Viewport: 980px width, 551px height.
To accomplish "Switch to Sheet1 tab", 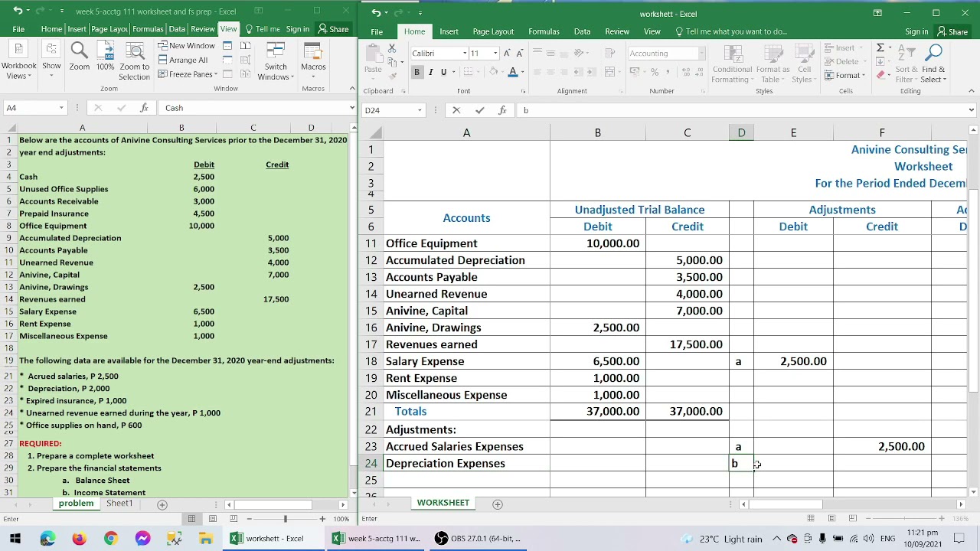I will click(119, 504).
